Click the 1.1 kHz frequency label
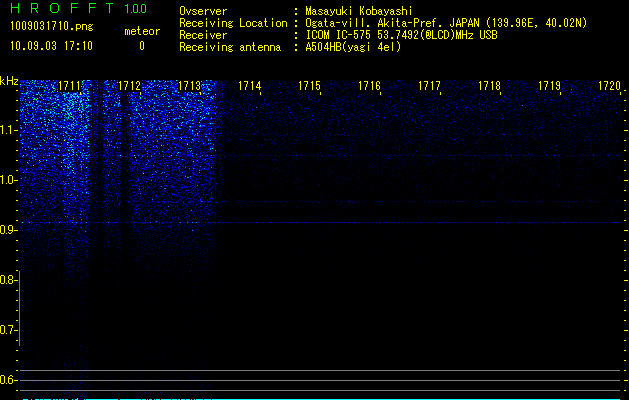This screenshot has height=400, width=629. click(x=7, y=130)
